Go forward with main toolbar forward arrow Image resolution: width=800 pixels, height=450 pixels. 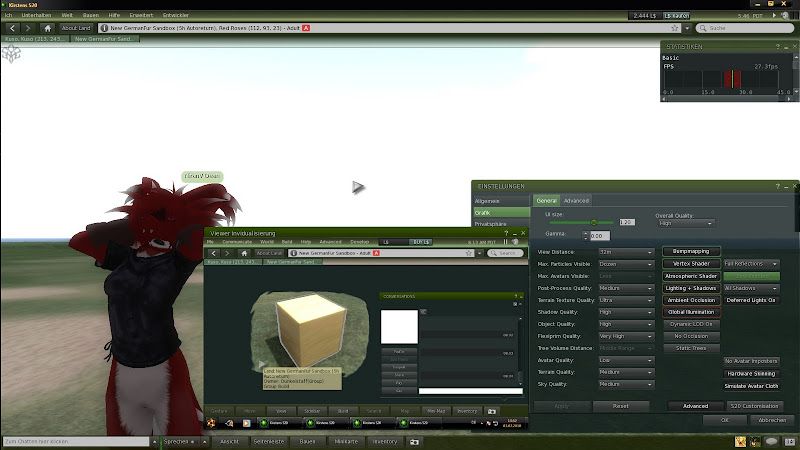click(x=28, y=28)
